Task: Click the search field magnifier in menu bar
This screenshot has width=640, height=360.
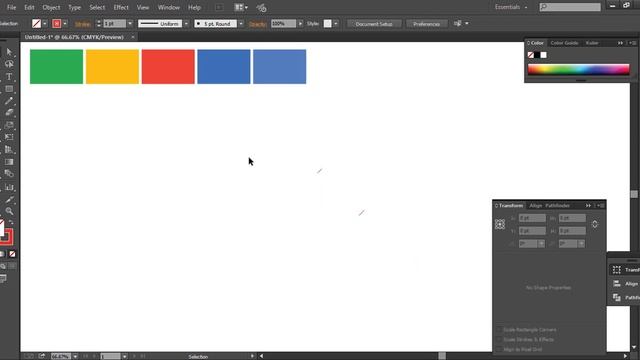Action: click(544, 7)
